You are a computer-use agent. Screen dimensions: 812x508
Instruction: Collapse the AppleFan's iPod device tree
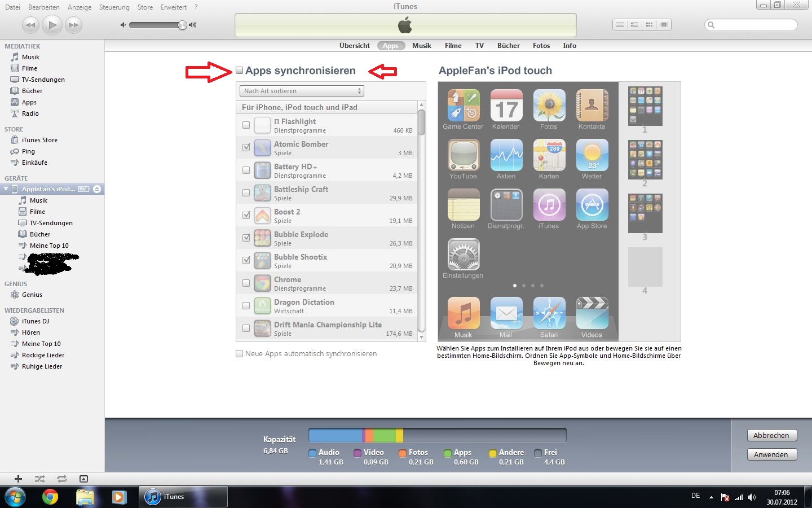[6, 189]
